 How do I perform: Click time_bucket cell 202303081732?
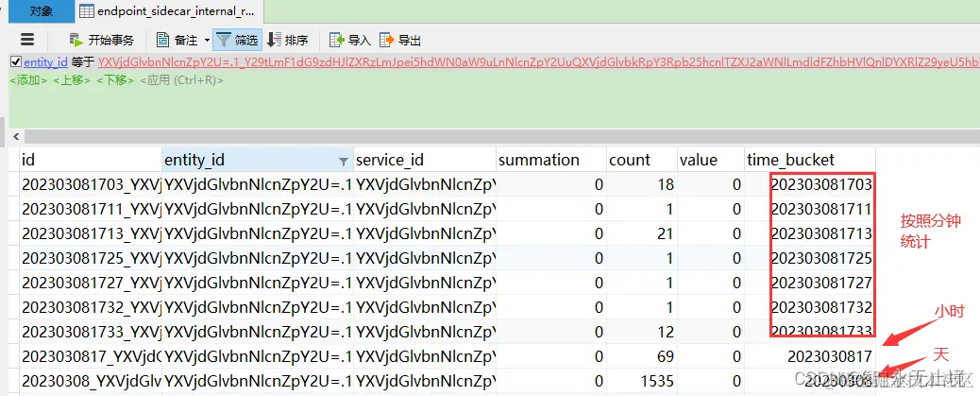click(x=811, y=307)
